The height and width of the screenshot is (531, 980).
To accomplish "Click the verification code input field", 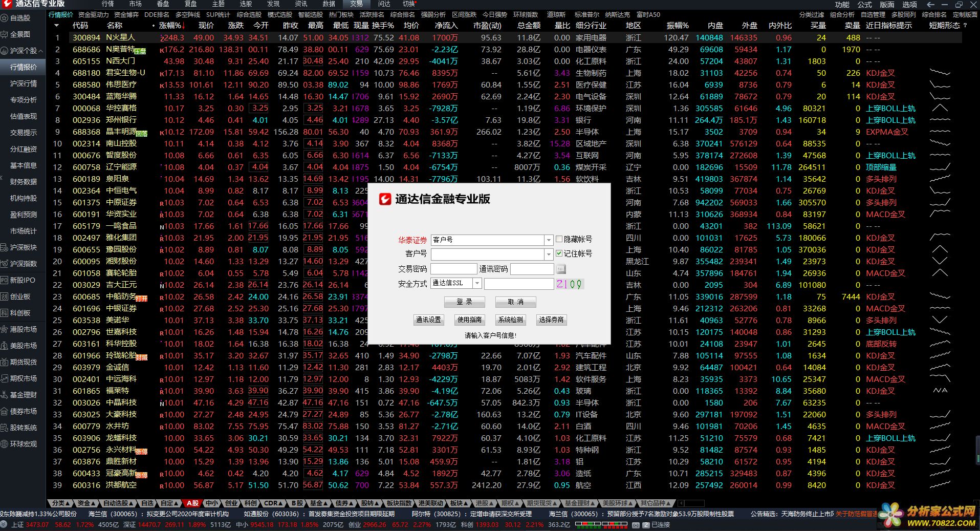I will (x=519, y=283).
